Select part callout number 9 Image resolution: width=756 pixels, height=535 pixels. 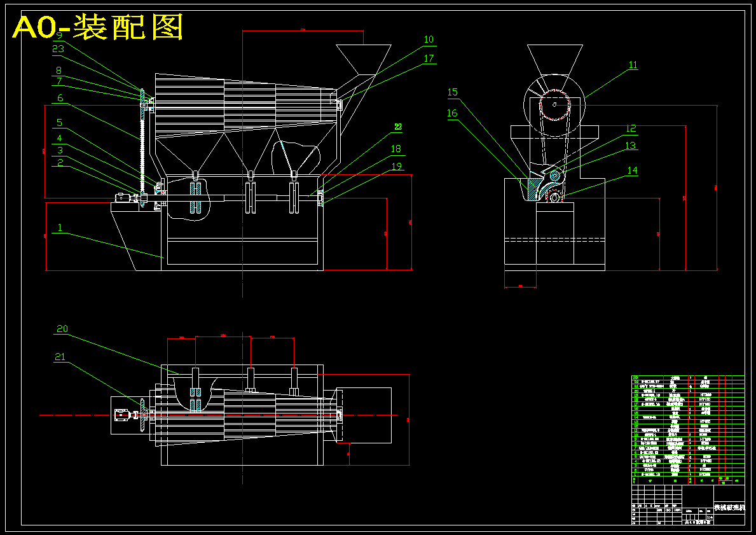[x=59, y=35]
